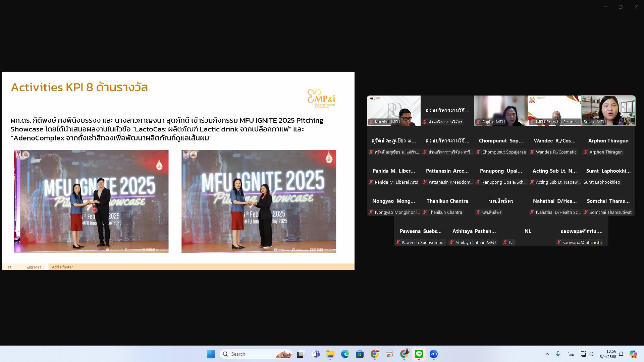Select Thanikun Chantra participant tile
The image size is (644, 362).
click(447, 201)
